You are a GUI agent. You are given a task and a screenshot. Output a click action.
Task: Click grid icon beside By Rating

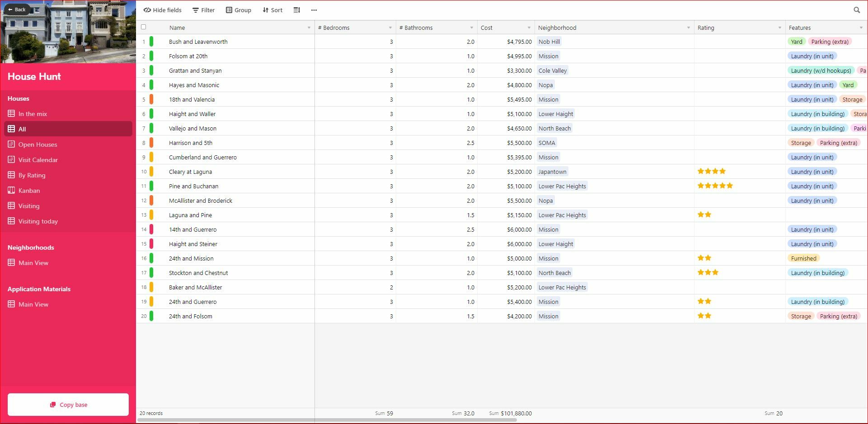tap(11, 175)
